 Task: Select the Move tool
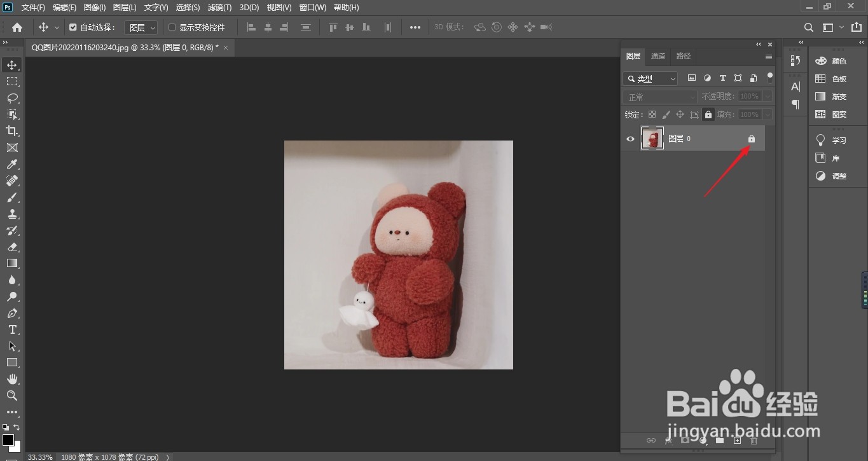pos(12,65)
